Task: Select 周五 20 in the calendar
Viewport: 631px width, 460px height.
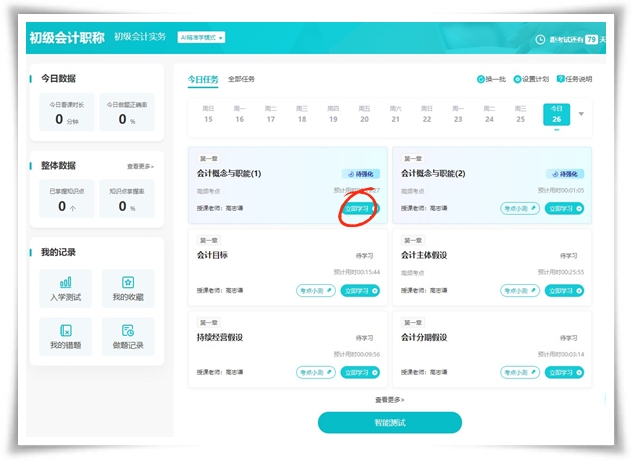Action: coord(364,115)
